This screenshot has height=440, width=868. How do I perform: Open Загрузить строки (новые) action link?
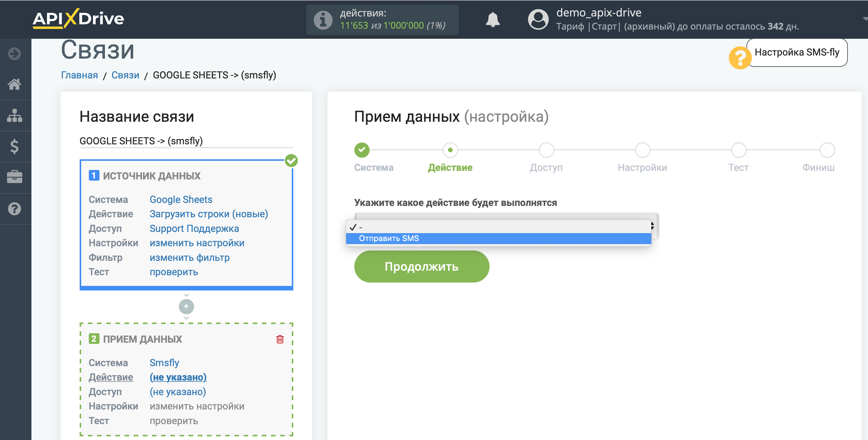pos(209,214)
